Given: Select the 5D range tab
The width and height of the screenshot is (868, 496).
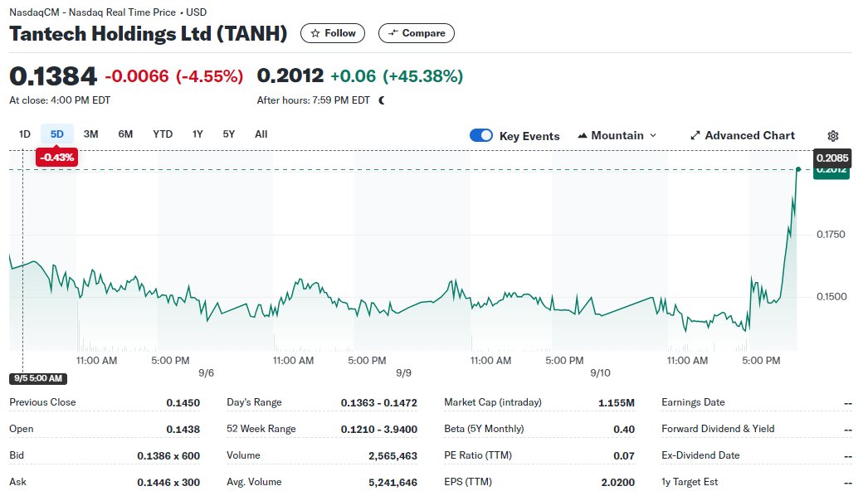Looking at the screenshot, I should [x=57, y=134].
